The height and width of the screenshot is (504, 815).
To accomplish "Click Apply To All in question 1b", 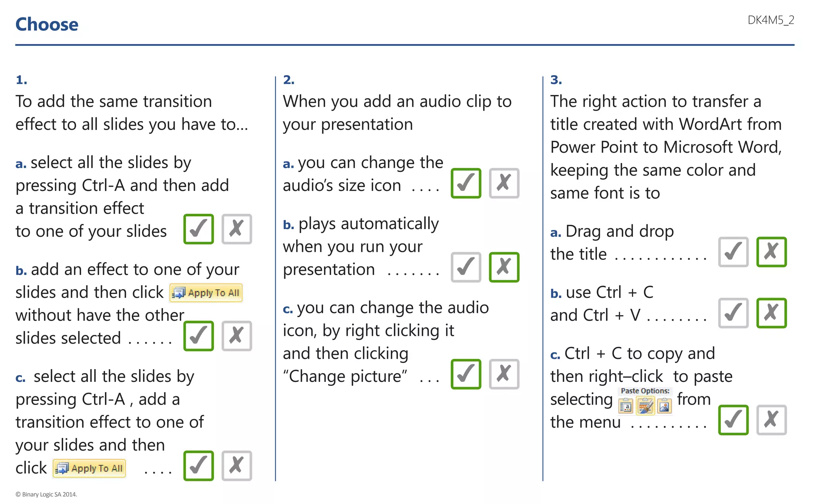I will tap(206, 293).
